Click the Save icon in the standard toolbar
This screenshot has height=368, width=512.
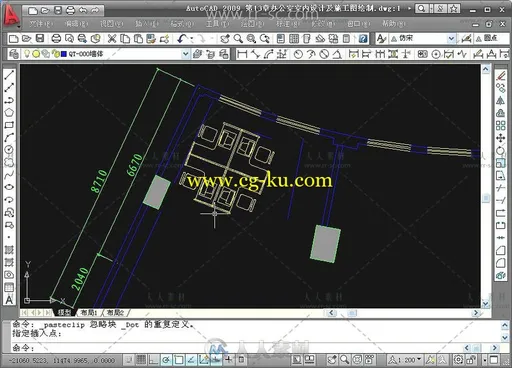40,39
